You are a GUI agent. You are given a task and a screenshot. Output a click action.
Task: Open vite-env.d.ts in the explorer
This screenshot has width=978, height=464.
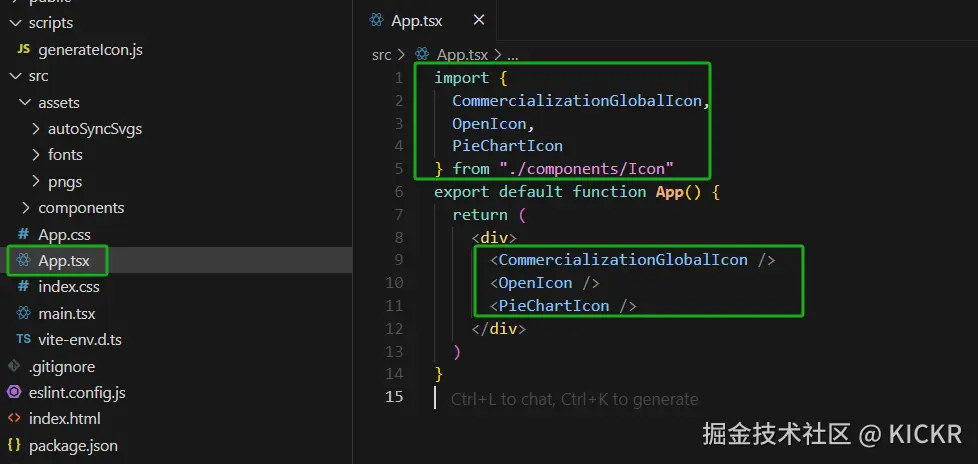click(x=80, y=340)
